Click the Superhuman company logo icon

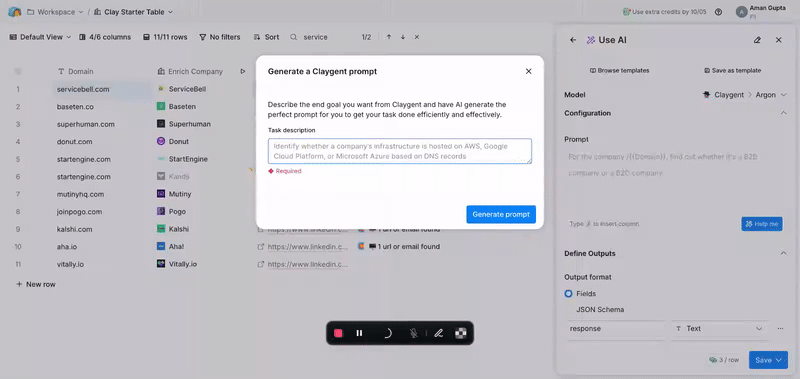coord(161,124)
